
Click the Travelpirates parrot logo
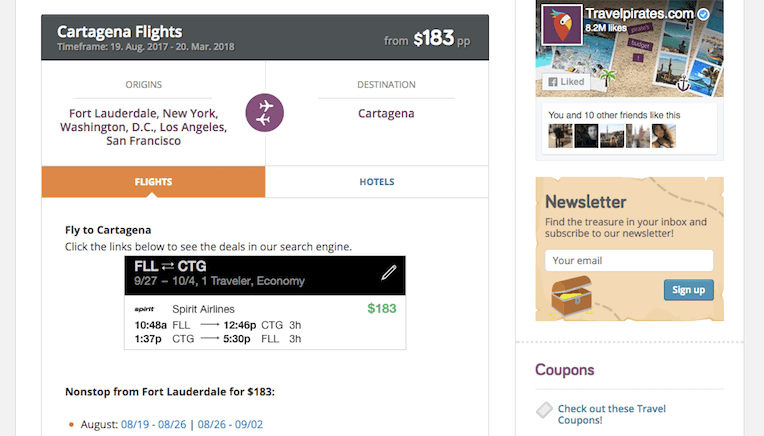coord(562,25)
